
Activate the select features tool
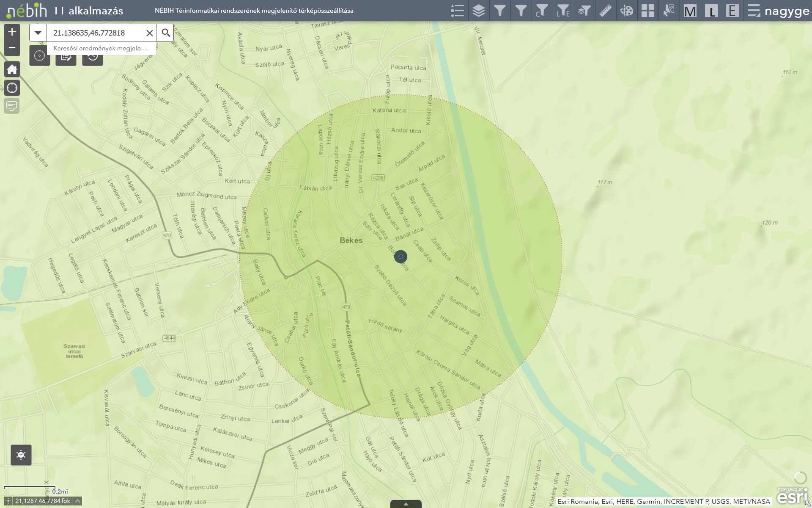point(669,11)
